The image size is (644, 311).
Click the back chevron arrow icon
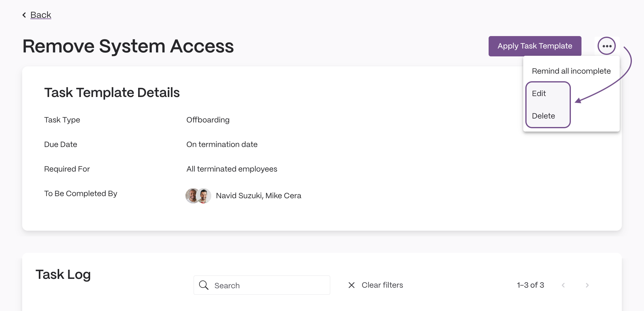tap(24, 15)
